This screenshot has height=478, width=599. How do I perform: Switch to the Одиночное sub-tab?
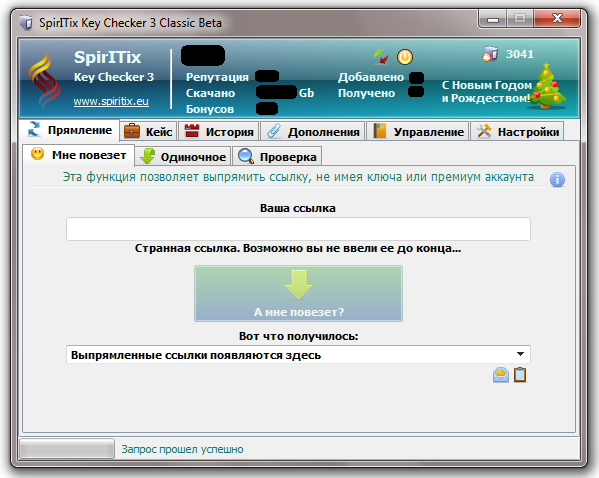pos(183,157)
